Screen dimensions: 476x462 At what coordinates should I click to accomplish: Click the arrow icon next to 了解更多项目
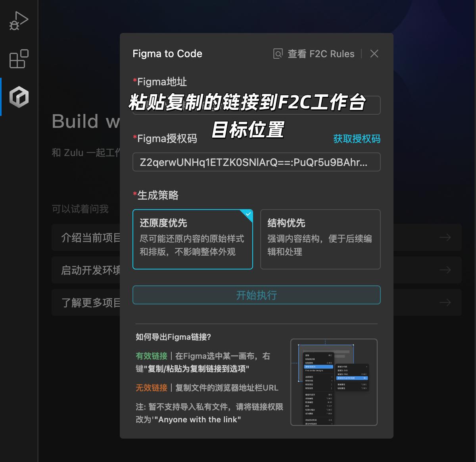[x=445, y=302]
